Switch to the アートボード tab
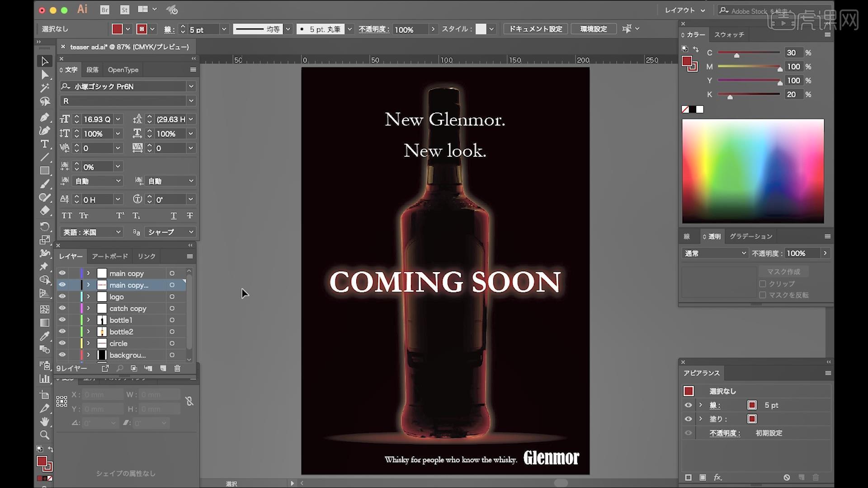 tap(110, 256)
